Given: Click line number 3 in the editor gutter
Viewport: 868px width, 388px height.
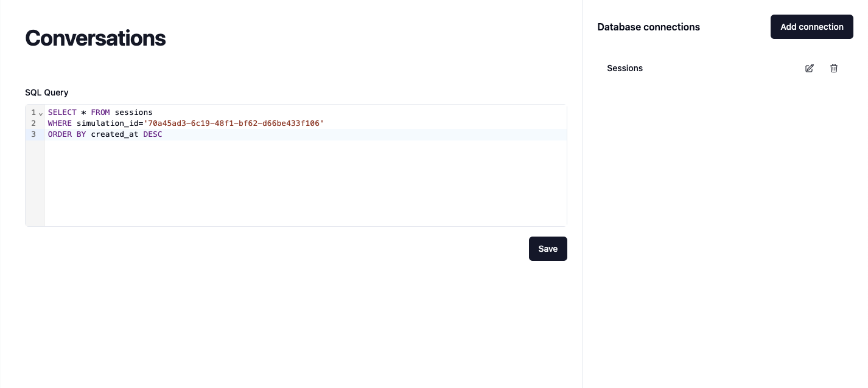Looking at the screenshot, I should [x=33, y=134].
